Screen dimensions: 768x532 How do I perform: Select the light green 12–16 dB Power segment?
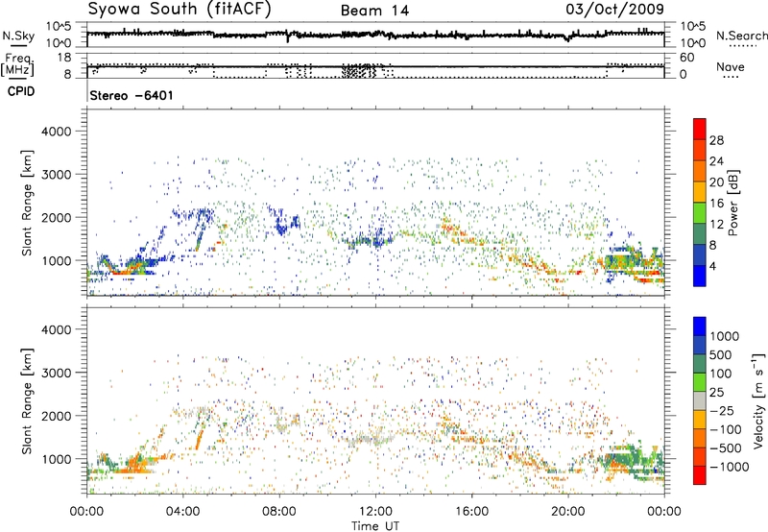[700, 213]
